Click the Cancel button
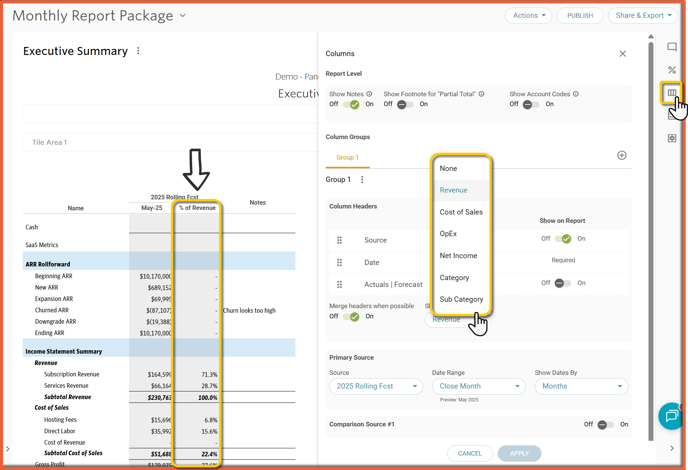Image resolution: width=688 pixels, height=470 pixels. point(470,453)
